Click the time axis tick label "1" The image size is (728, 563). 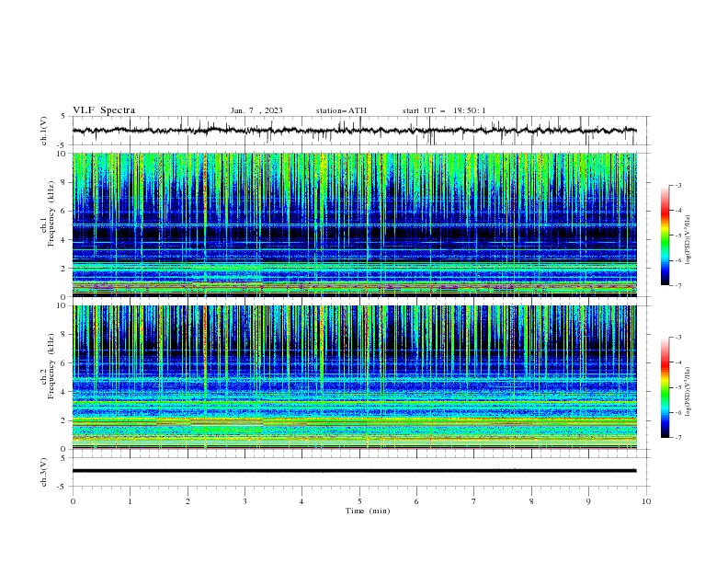click(130, 501)
